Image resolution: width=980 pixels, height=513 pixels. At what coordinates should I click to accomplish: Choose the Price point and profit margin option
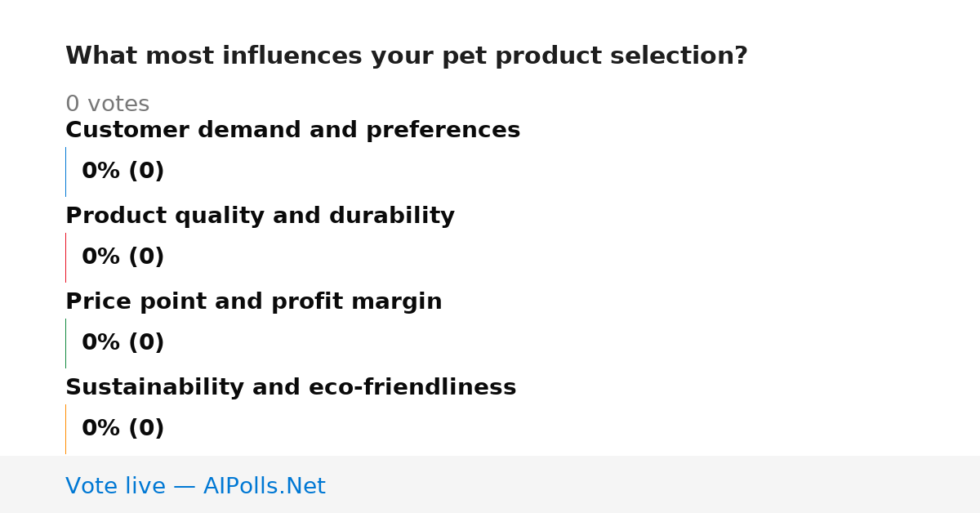tap(253, 302)
